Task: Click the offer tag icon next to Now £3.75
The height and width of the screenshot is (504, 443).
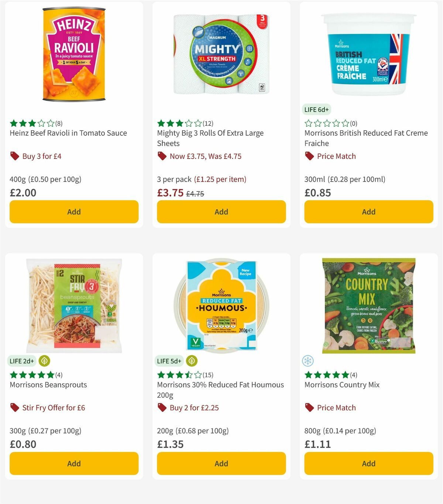Action: pos(161,156)
